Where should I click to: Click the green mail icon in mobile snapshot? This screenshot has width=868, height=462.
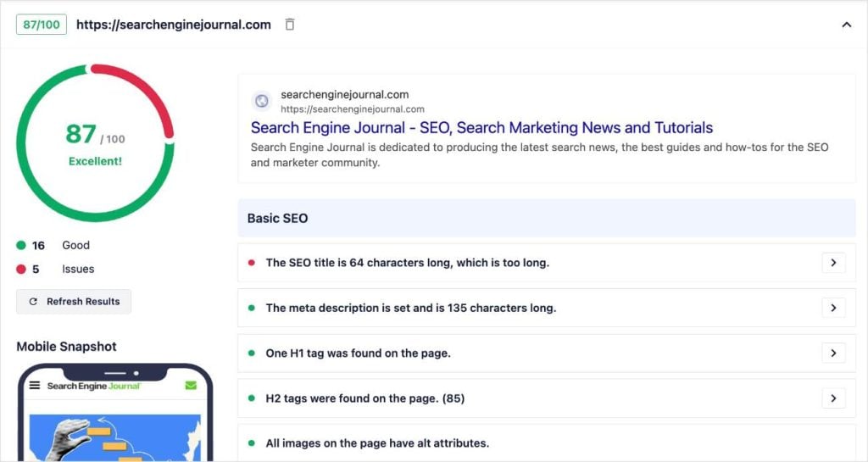point(191,386)
